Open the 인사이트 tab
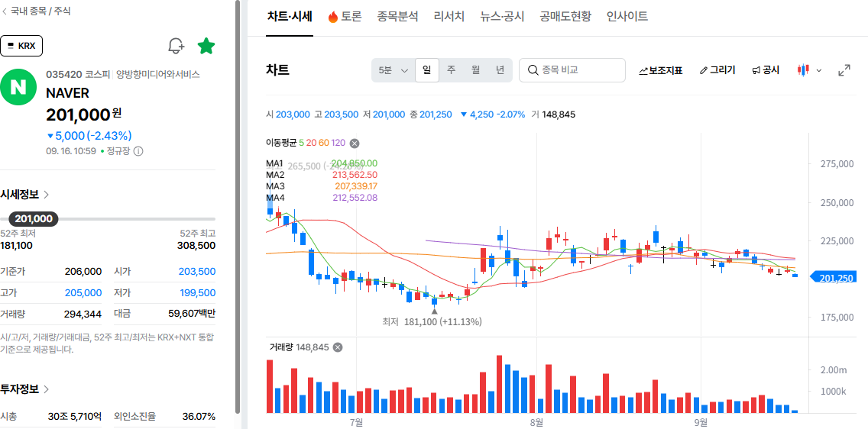The image size is (868, 429). (627, 17)
